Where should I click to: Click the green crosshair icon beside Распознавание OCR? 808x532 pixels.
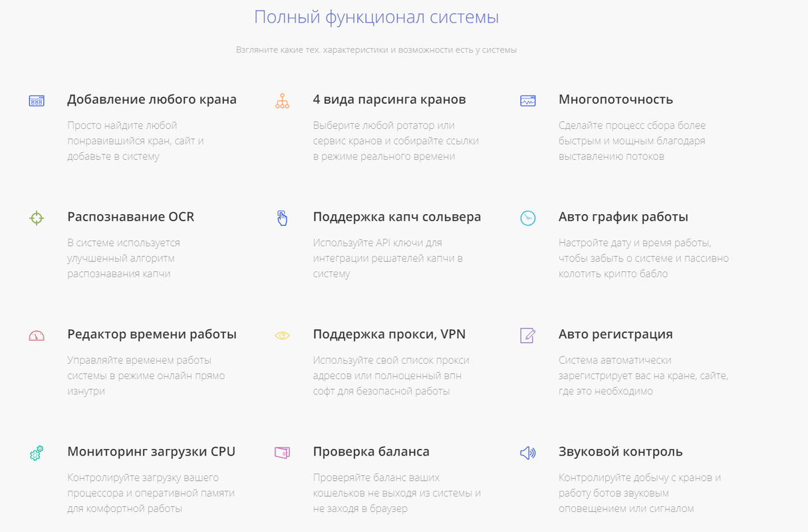(x=37, y=218)
